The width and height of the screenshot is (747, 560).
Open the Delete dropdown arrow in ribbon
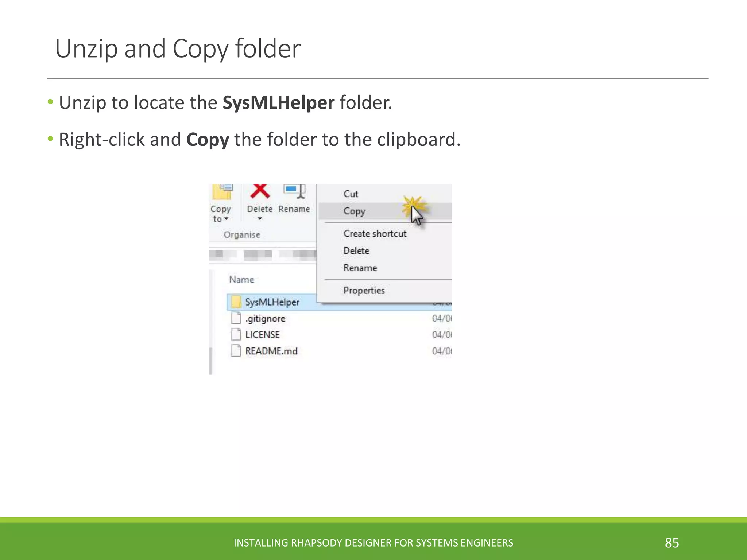coord(260,219)
